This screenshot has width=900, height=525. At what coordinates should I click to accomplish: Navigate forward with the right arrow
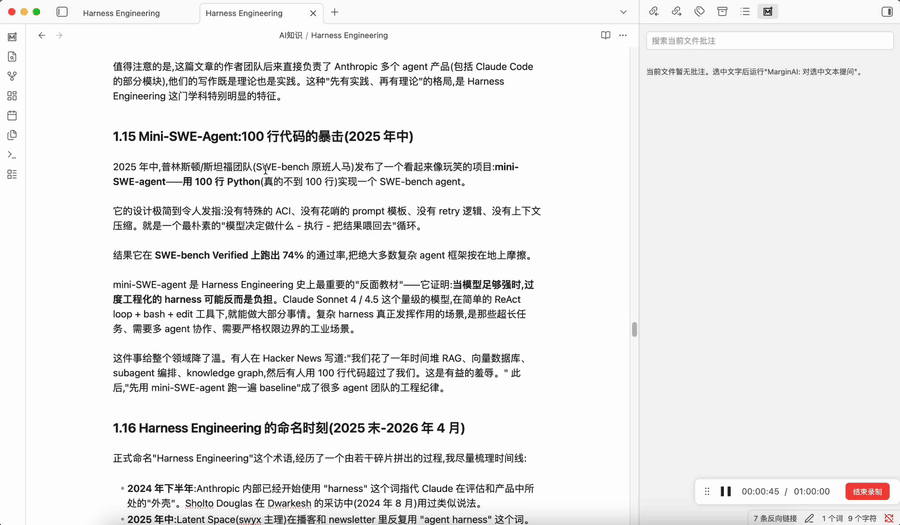(x=59, y=36)
